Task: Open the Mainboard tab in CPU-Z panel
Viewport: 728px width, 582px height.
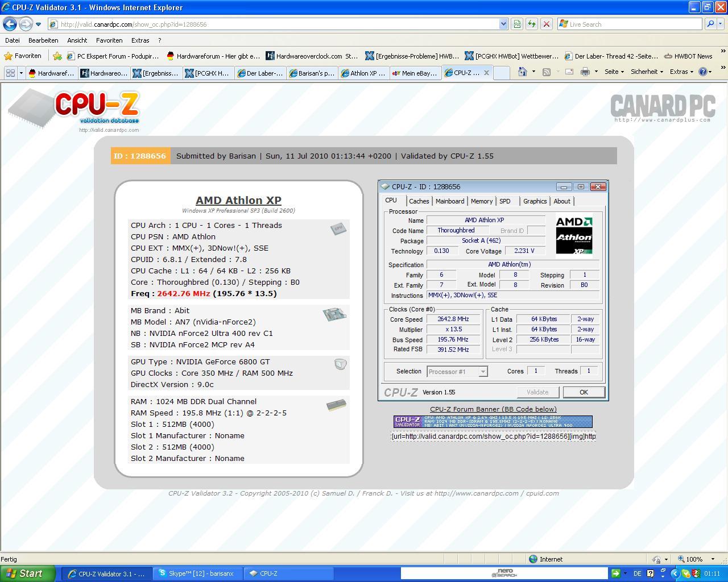Action: (x=450, y=201)
